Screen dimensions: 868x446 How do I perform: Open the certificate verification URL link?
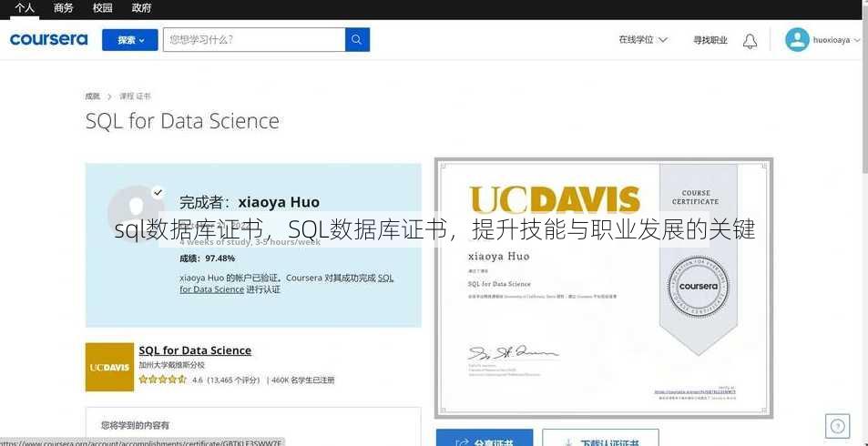[x=695, y=391]
